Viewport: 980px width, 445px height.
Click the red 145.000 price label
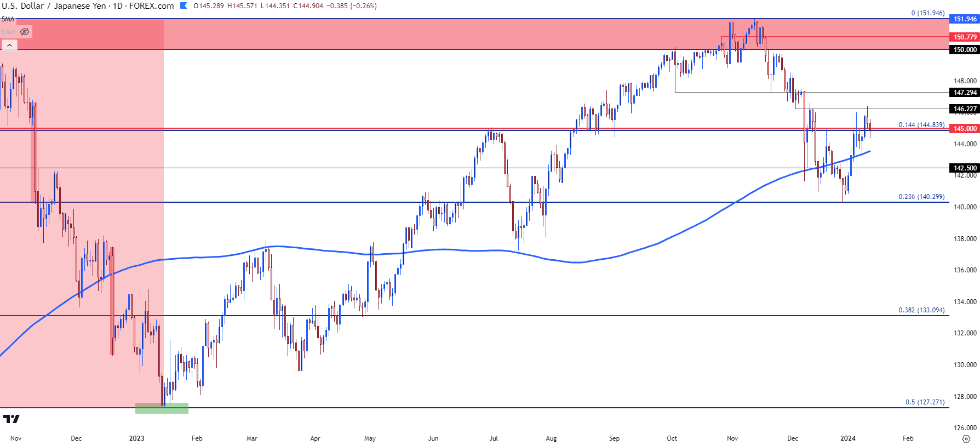[x=965, y=129]
